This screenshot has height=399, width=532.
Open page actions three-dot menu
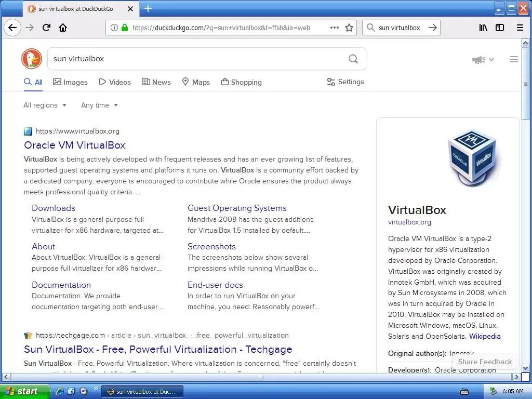(335, 28)
